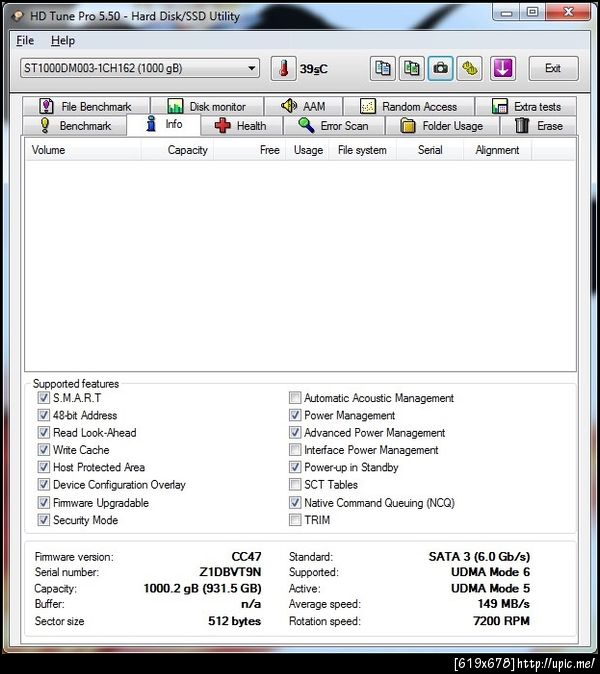Toggle the Write Cache checkbox

[x=43, y=450]
